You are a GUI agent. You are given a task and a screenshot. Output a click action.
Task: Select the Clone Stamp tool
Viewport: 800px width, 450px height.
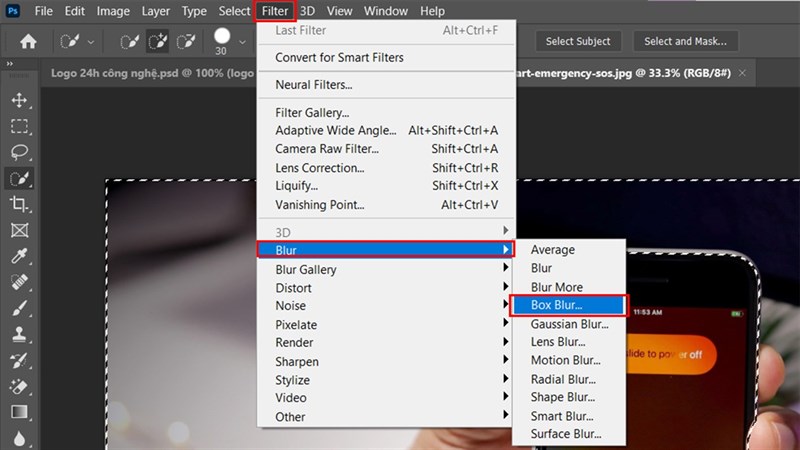point(19,334)
